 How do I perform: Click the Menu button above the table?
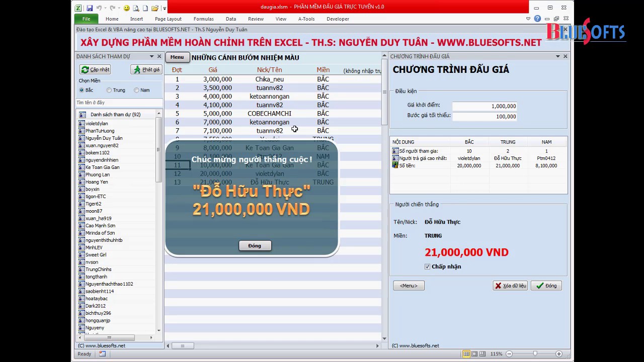pyautogui.click(x=177, y=57)
